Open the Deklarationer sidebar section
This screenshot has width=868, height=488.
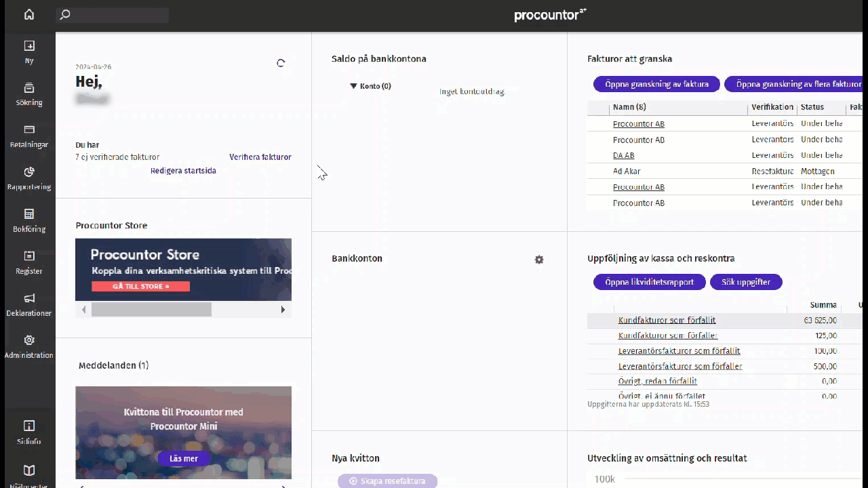(28, 304)
